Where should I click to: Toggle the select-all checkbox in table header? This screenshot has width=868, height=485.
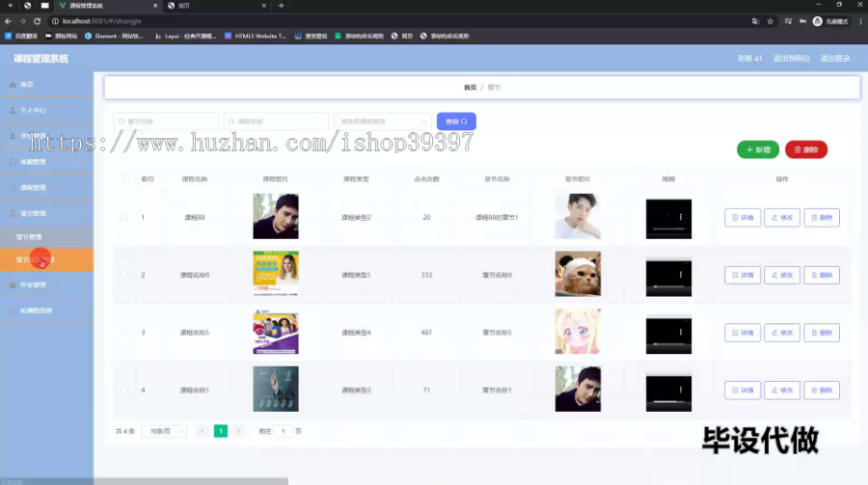pos(125,178)
